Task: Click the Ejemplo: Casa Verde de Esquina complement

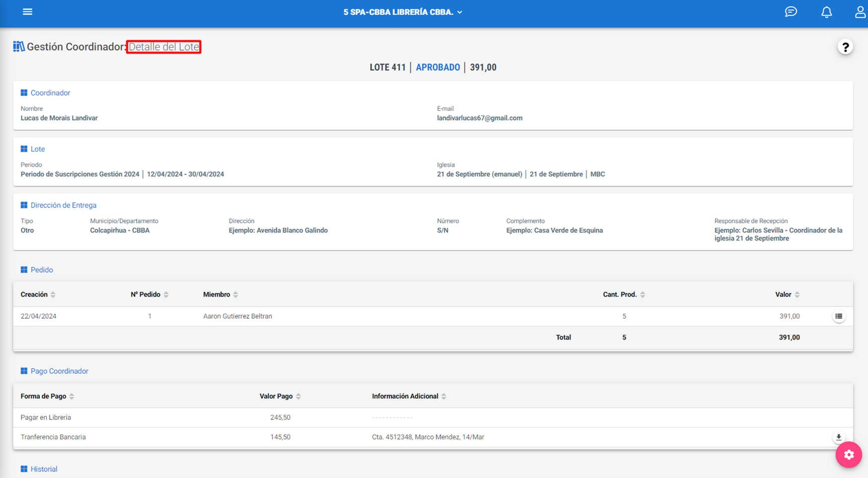Action: (554, 230)
